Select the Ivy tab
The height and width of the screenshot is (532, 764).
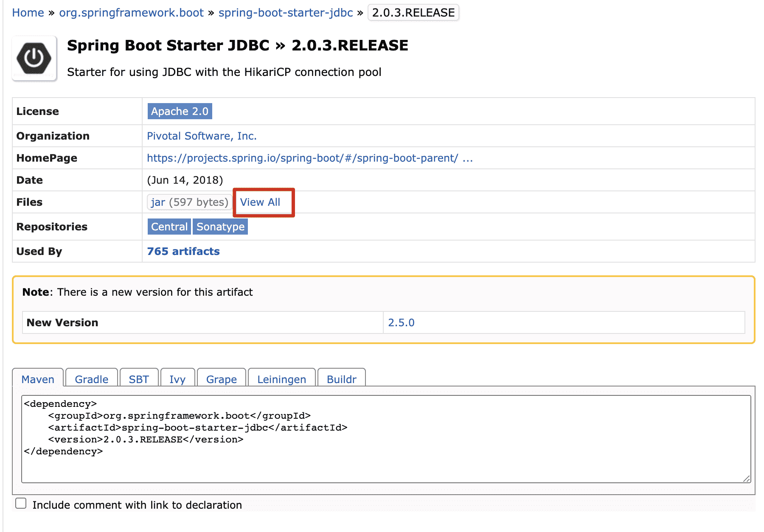click(x=177, y=379)
